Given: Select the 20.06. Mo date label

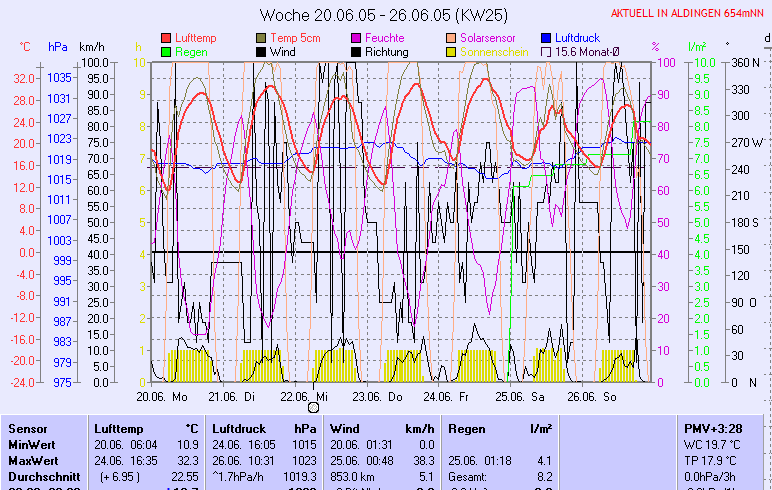Looking at the screenshot, I should click(x=162, y=396).
